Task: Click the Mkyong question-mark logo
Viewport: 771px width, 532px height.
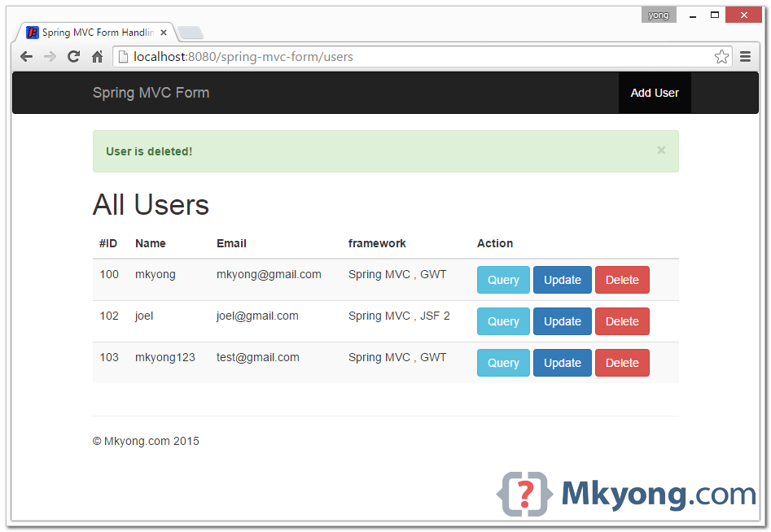Action: 524,493
